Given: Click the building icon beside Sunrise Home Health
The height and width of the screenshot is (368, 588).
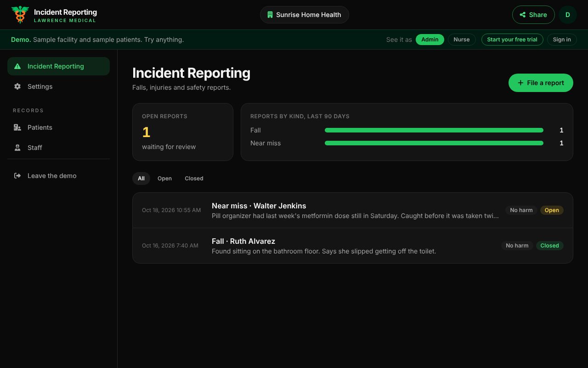Looking at the screenshot, I should point(270,15).
